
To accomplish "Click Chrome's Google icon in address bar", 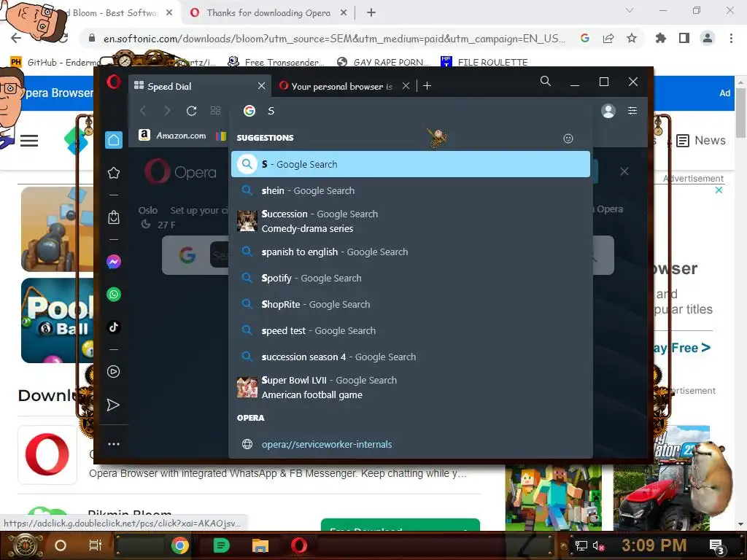I will coord(585,38).
